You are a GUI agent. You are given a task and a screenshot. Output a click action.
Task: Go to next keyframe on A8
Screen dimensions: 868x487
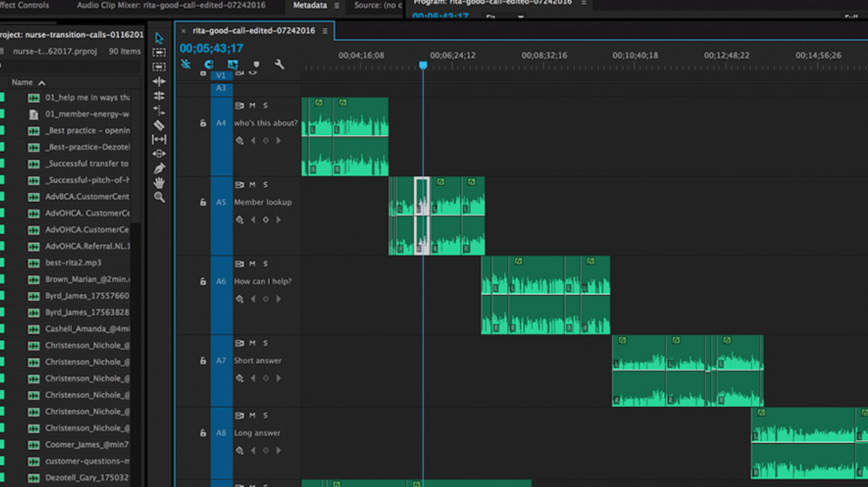[278, 450]
